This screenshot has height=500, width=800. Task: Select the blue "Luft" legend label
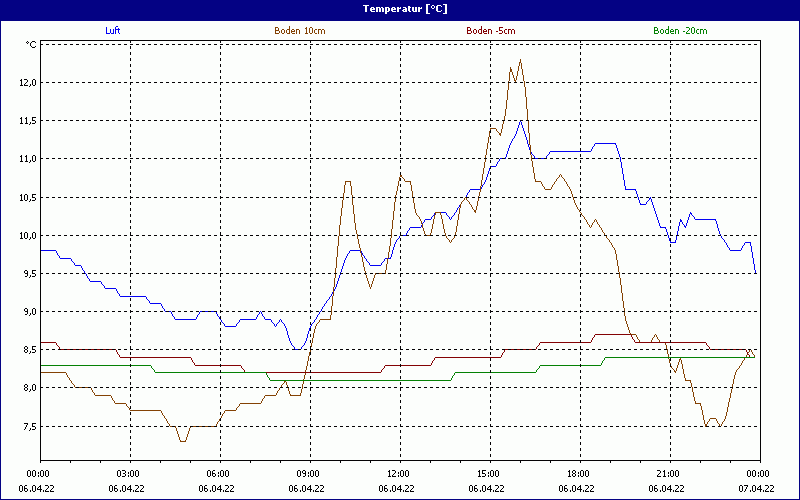click(x=113, y=31)
